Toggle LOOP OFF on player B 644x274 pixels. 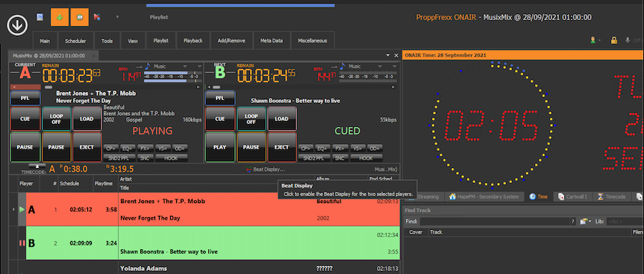click(x=251, y=119)
